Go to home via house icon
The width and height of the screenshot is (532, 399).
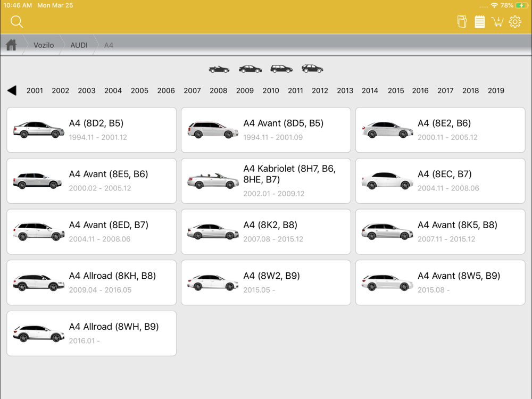tap(11, 45)
